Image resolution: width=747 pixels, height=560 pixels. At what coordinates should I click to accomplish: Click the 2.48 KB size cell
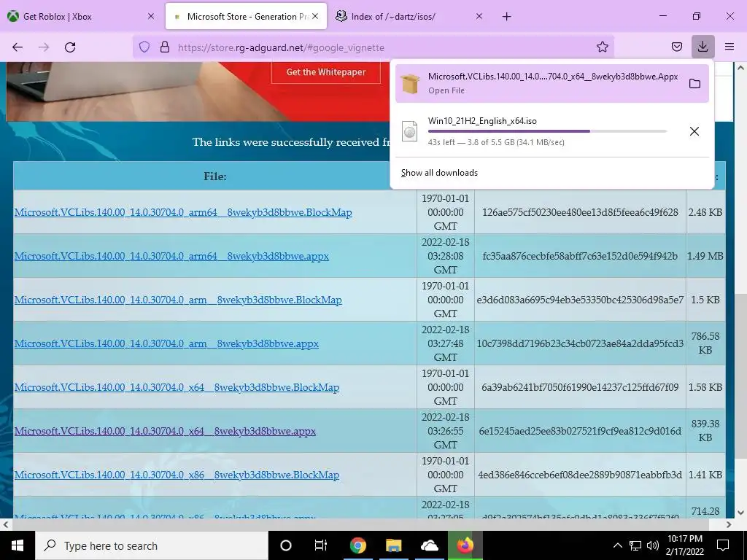pos(705,212)
